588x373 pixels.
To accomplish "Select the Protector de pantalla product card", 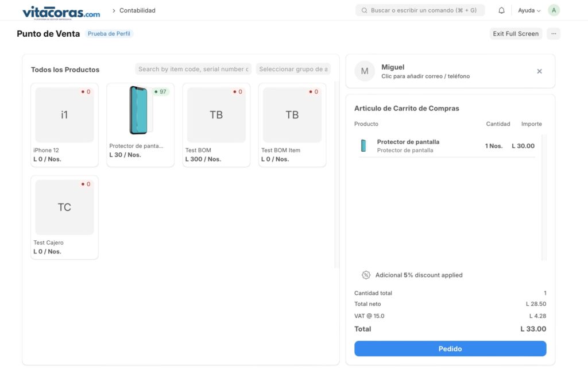I will 140,125.
